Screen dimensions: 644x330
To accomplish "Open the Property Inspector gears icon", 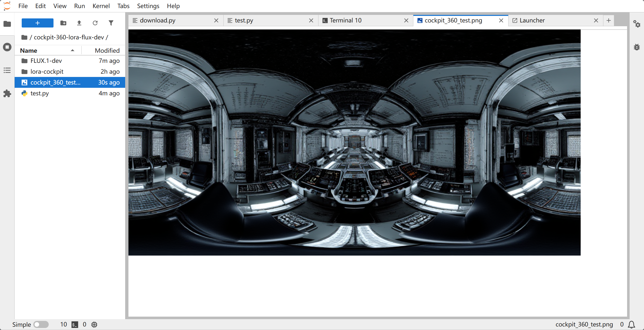I will [637, 24].
